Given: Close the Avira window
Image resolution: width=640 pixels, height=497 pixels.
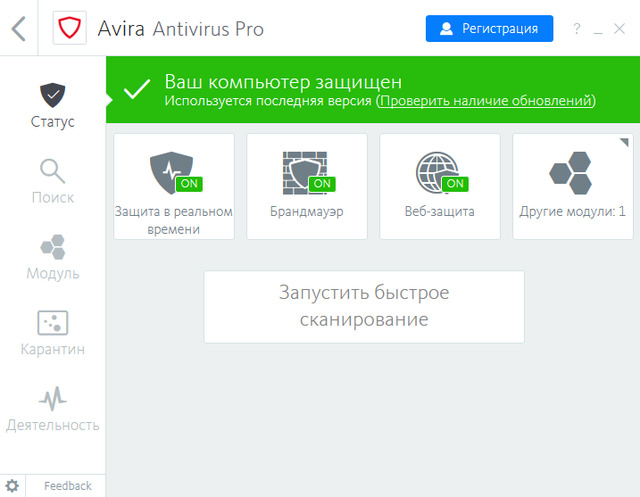Looking at the screenshot, I should 620,29.
